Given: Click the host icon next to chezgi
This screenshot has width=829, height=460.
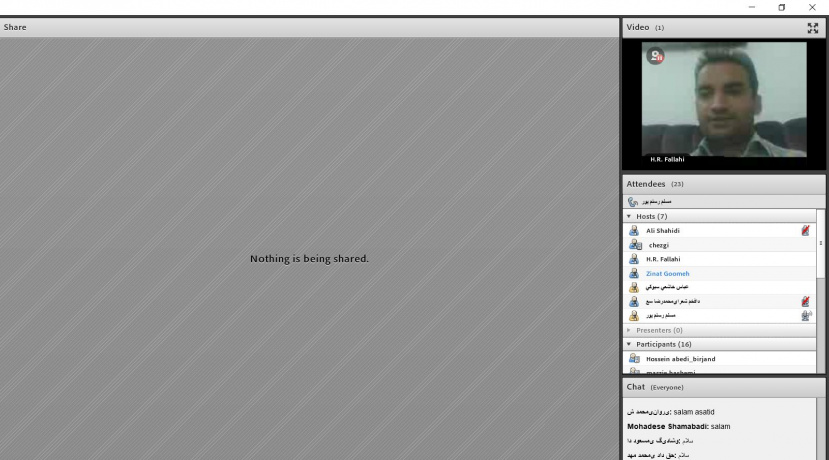Looking at the screenshot, I should 634,245.
